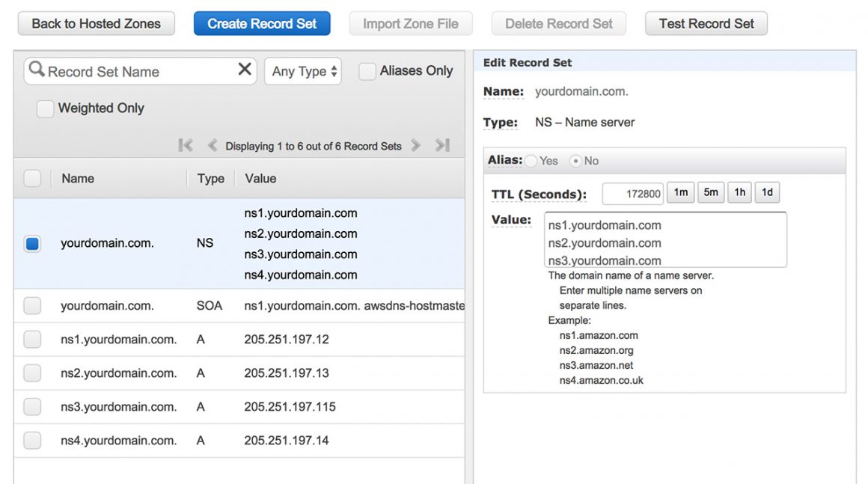Uncheck the selected yourdomain.com NS record

32,242
